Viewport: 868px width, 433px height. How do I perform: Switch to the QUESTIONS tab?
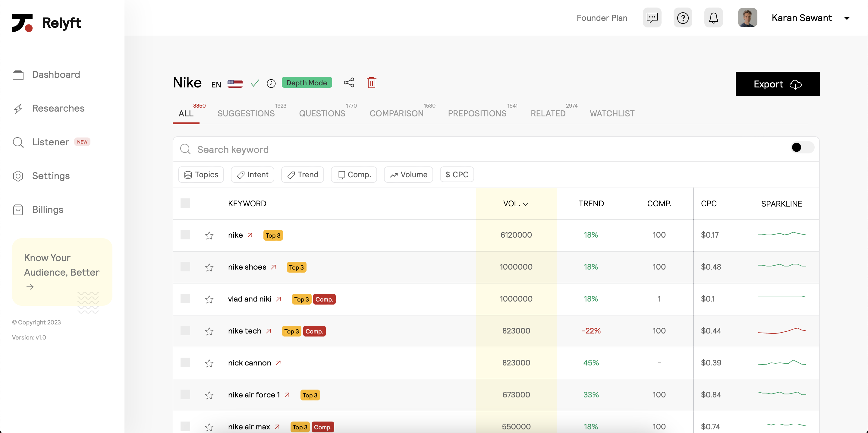pyautogui.click(x=322, y=113)
